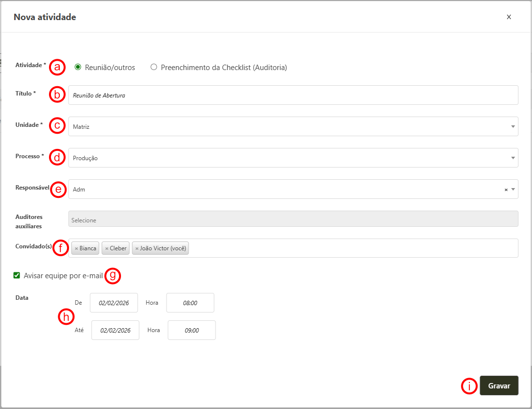Remove Bianca from Convidado(s)

tap(76, 249)
